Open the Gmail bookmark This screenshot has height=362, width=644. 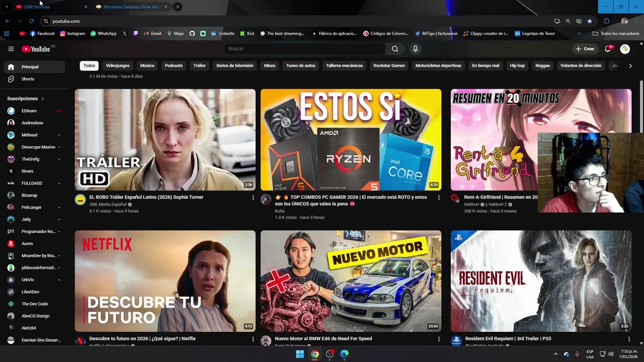coord(152,34)
